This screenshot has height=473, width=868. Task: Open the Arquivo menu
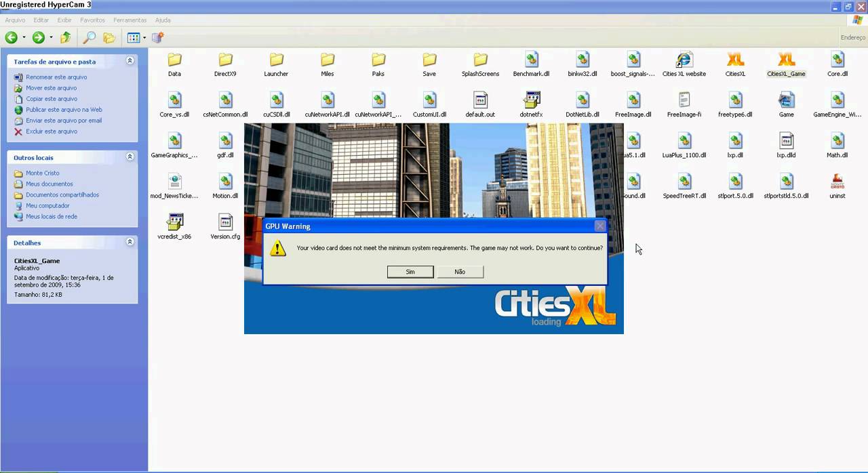pos(15,20)
